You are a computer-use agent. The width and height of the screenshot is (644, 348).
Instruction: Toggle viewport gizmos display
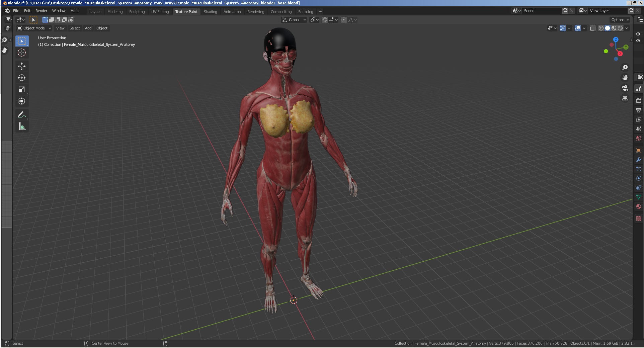click(563, 28)
